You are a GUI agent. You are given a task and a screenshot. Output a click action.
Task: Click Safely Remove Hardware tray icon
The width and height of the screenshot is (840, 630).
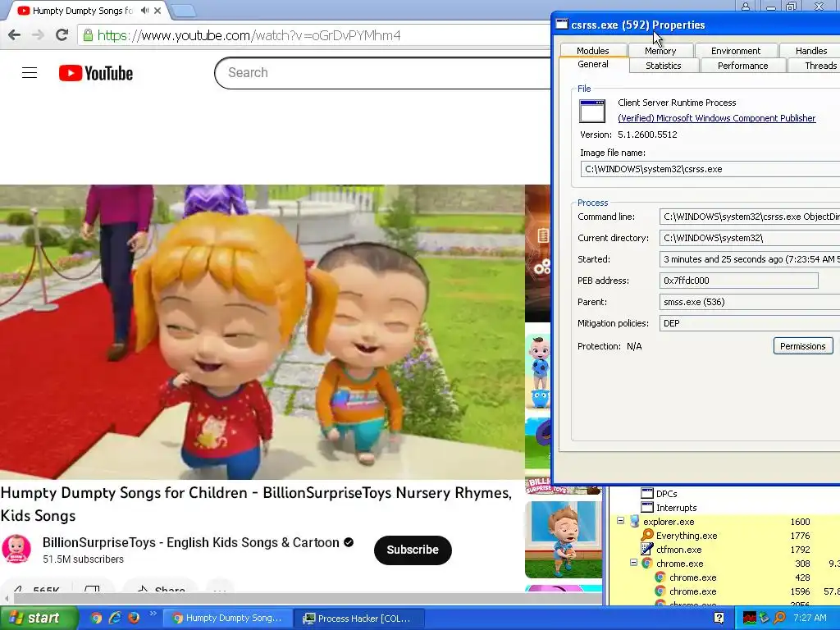tap(764, 618)
